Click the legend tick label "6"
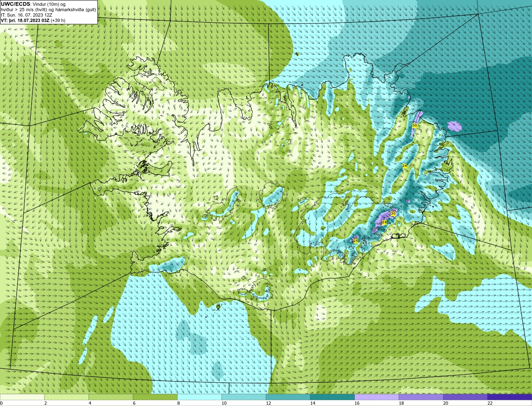The width and height of the screenshot is (532, 406). pos(134,403)
